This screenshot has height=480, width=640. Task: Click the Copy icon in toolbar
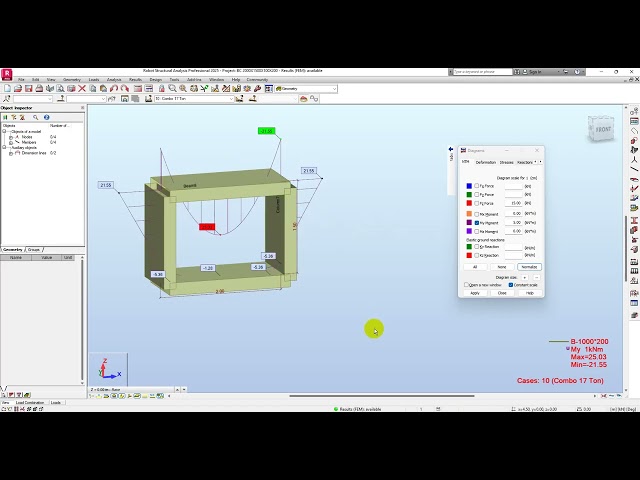coord(93,89)
